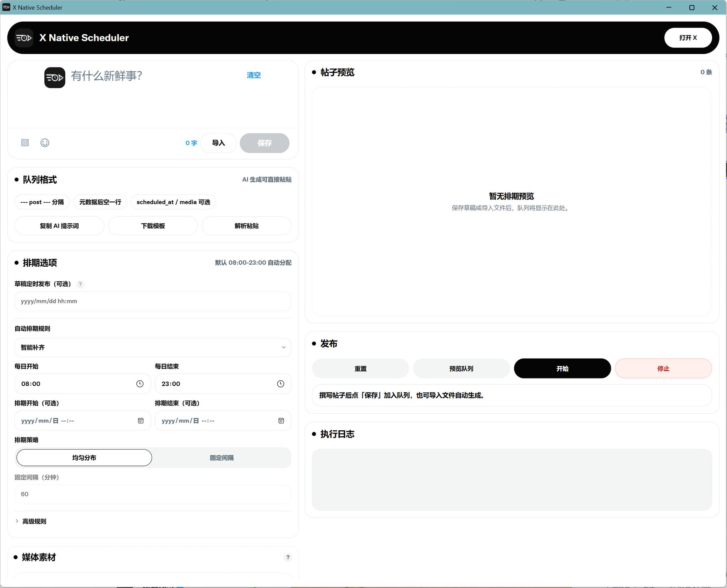Click the 预览队列 button
This screenshot has height=588, width=727.
click(x=461, y=369)
